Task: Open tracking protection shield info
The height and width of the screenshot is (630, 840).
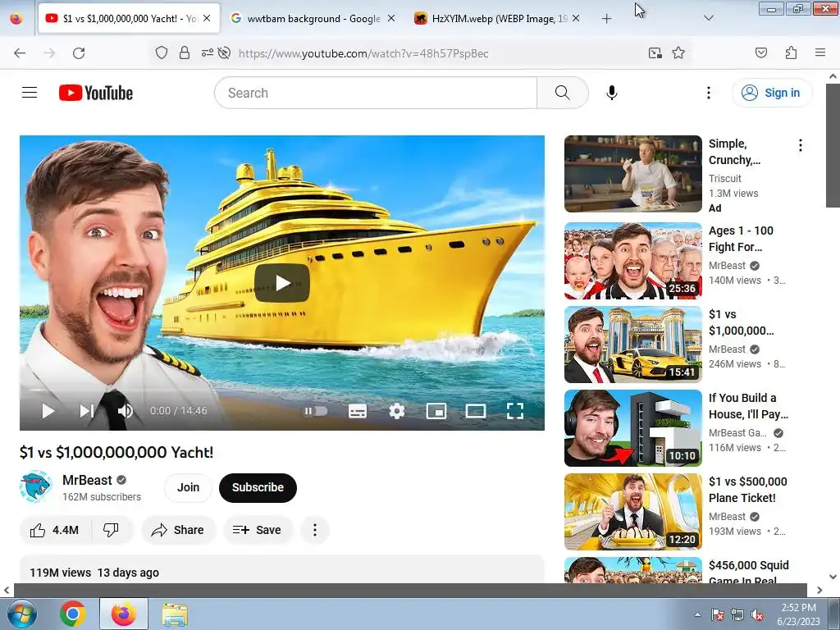Action: coord(162,53)
